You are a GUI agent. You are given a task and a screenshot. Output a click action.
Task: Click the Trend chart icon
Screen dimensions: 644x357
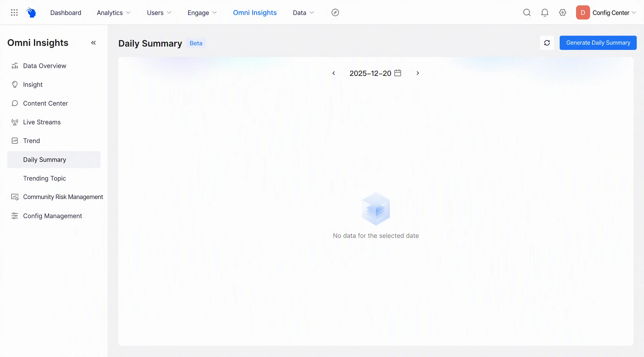15,141
